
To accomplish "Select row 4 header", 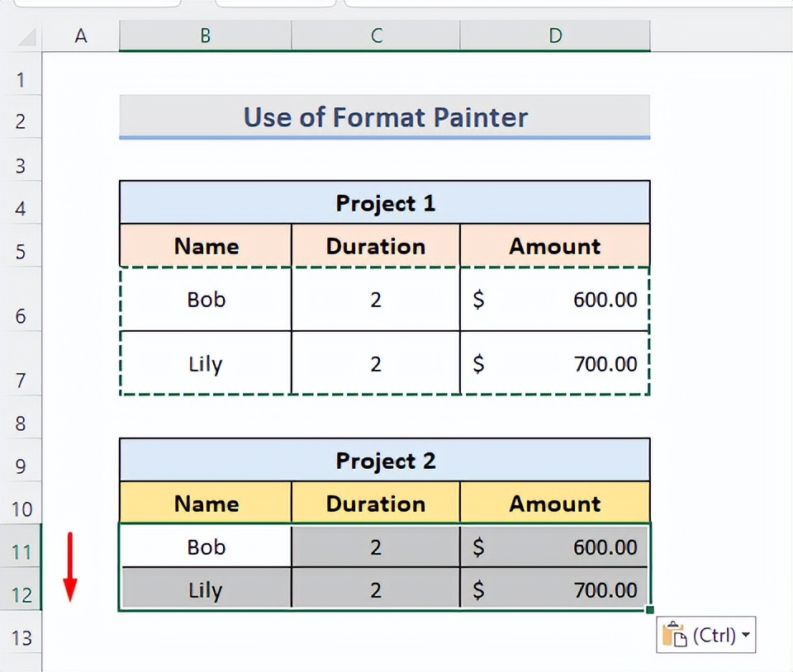I will (20, 202).
